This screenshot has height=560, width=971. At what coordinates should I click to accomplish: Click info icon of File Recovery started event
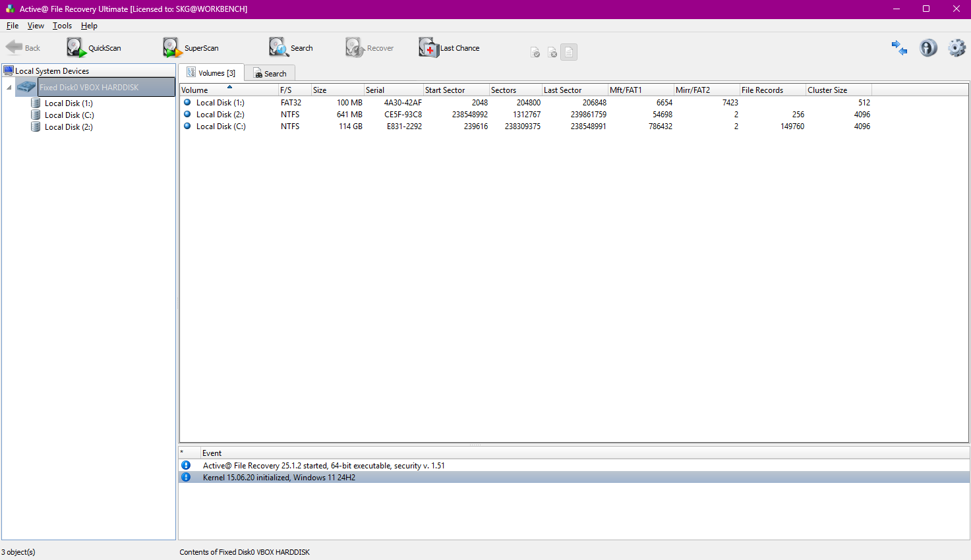click(x=186, y=465)
